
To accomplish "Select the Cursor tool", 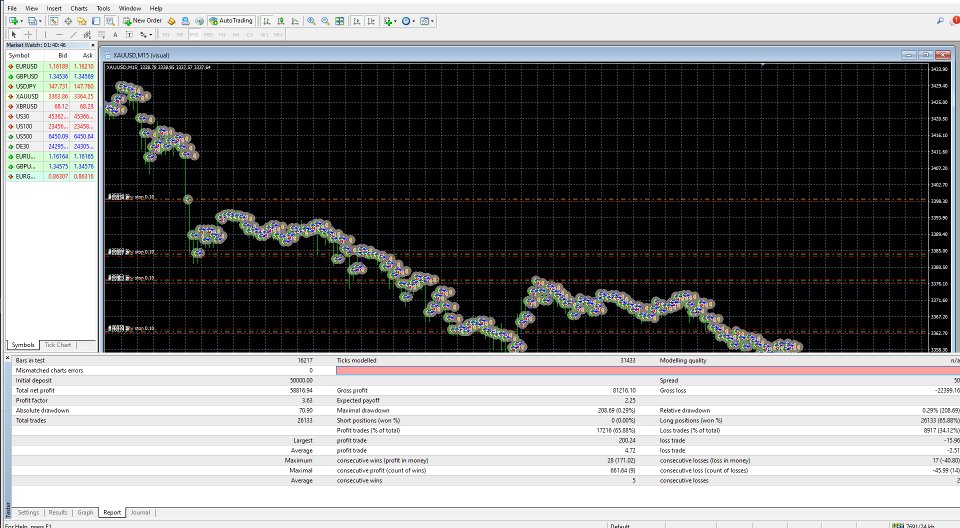I will 13,34.
